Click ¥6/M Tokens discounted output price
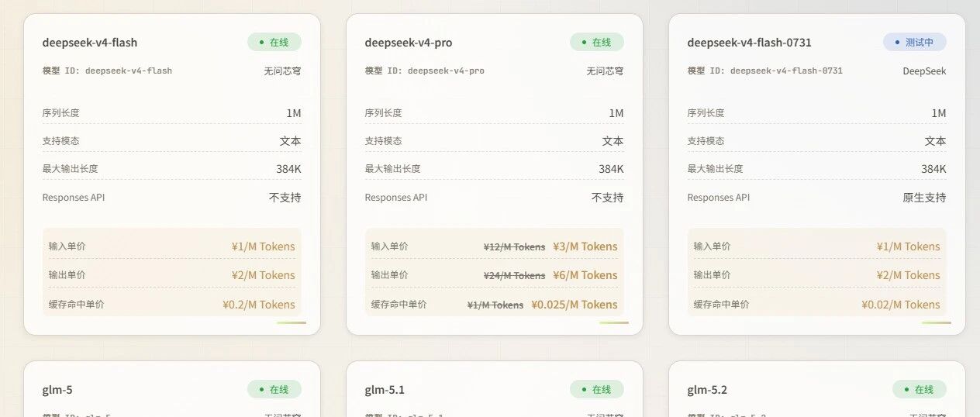Viewport: 980px width, 417px height. pos(585,275)
